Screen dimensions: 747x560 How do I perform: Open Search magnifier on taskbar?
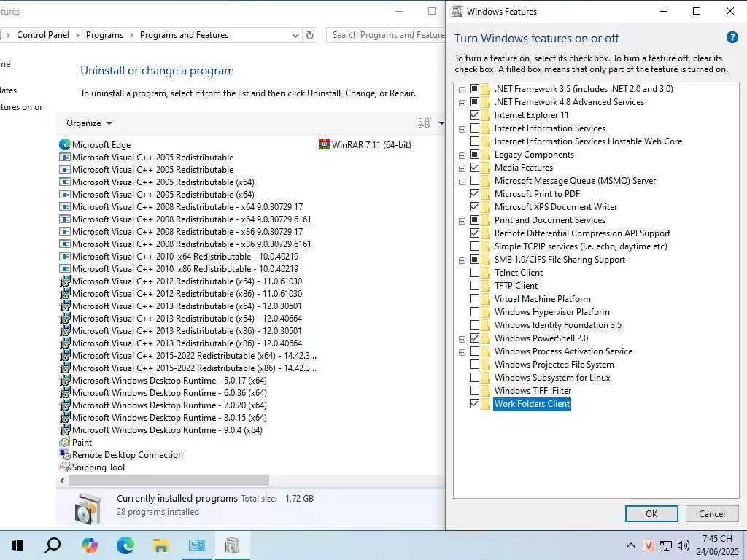[53, 545]
